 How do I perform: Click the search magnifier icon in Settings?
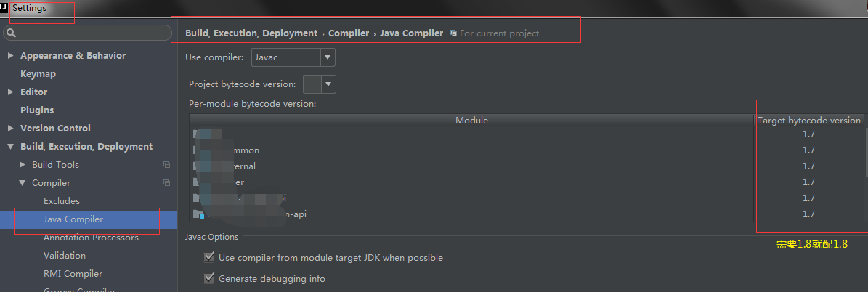click(x=12, y=33)
